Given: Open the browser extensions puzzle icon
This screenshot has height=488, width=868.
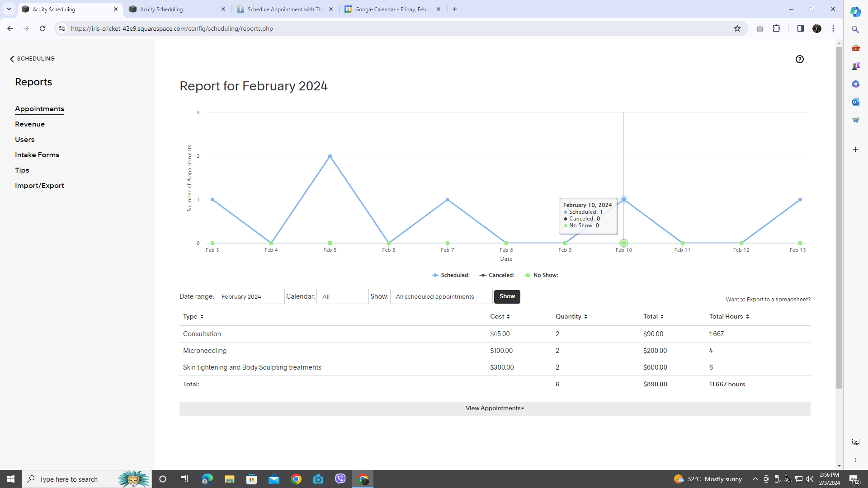Looking at the screenshot, I should tap(776, 28).
